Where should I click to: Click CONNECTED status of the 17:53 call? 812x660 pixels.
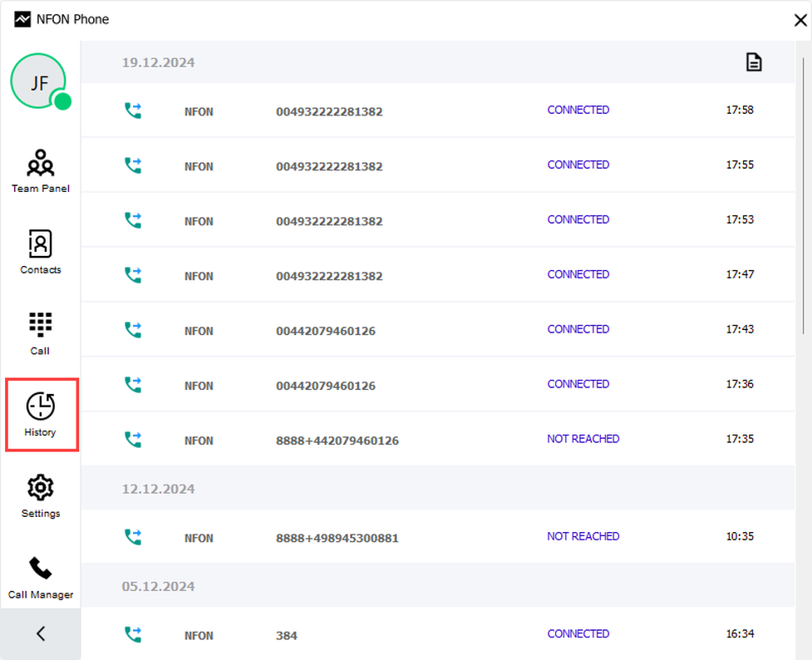578,219
